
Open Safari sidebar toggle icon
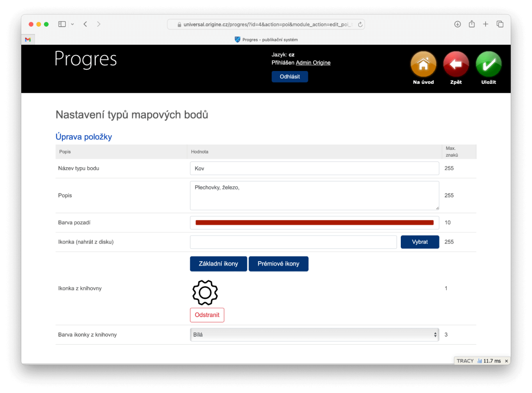click(62, 24)
